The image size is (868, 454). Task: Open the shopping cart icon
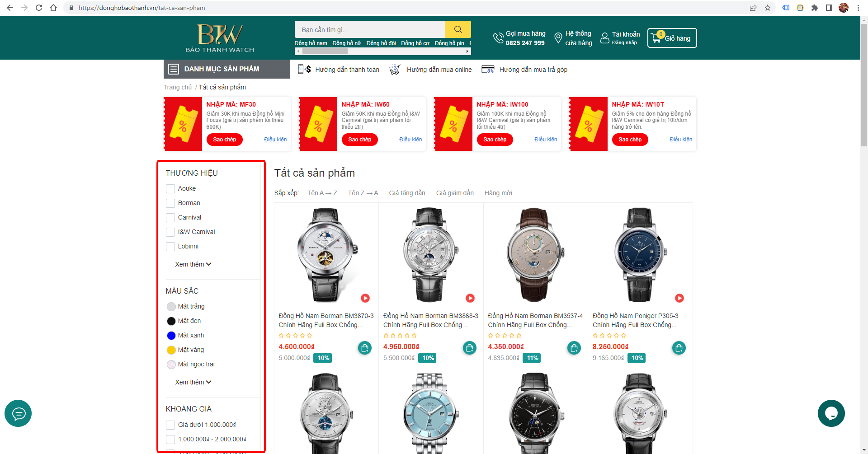[x=656, y=38]
